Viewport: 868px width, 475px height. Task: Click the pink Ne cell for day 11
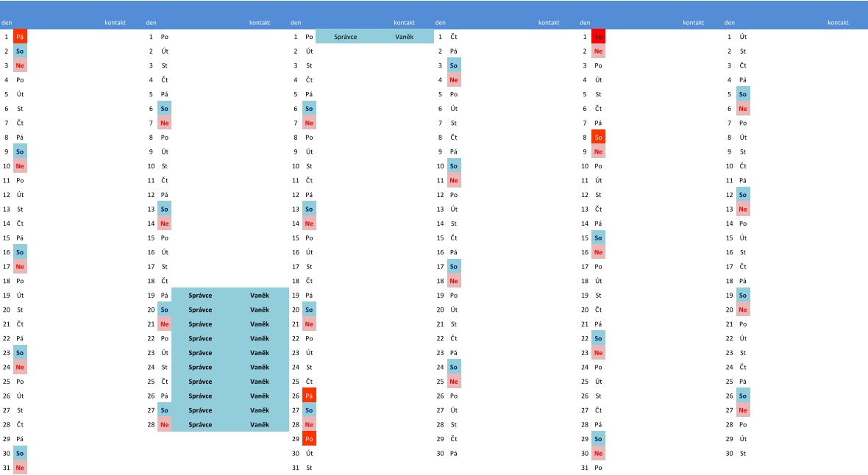coord(454,180)
